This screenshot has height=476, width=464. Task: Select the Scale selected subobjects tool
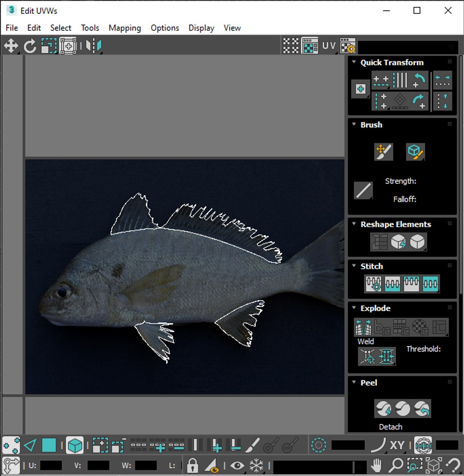point(49,46)
